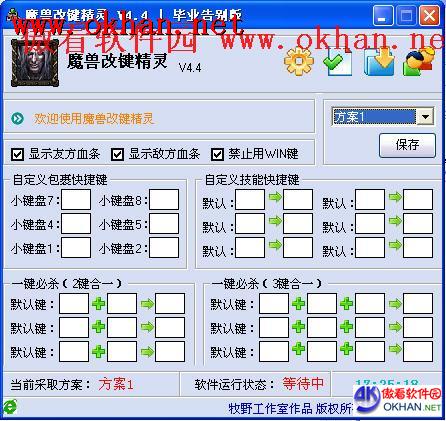Open settings via the gear icon
The height and width of the screenshot is (421, 446).
tap(298, 61)
